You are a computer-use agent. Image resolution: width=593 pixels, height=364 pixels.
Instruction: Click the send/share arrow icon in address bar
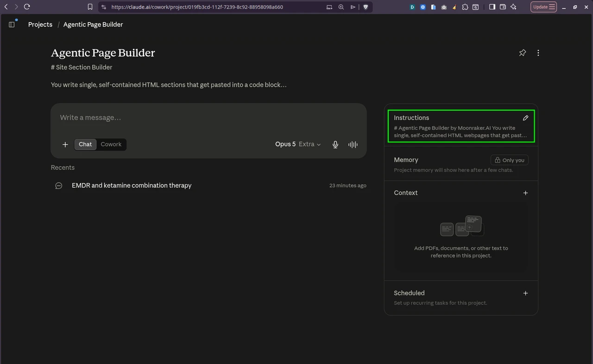point(353,7)
